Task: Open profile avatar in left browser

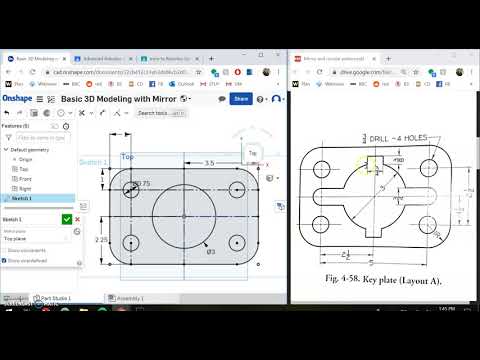Action: (266, 72)
